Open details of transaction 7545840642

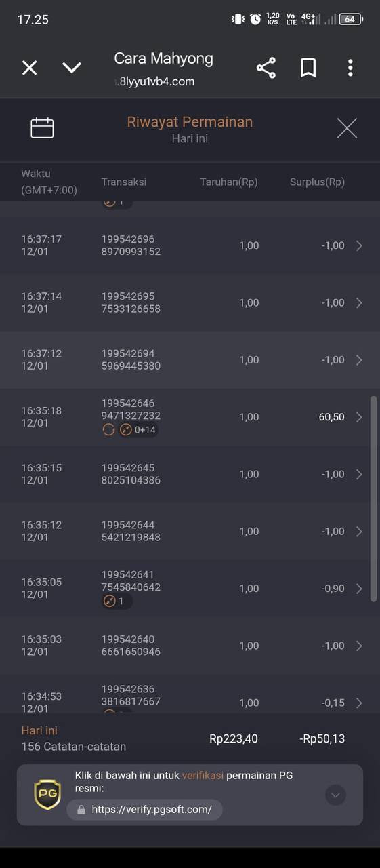359,589
